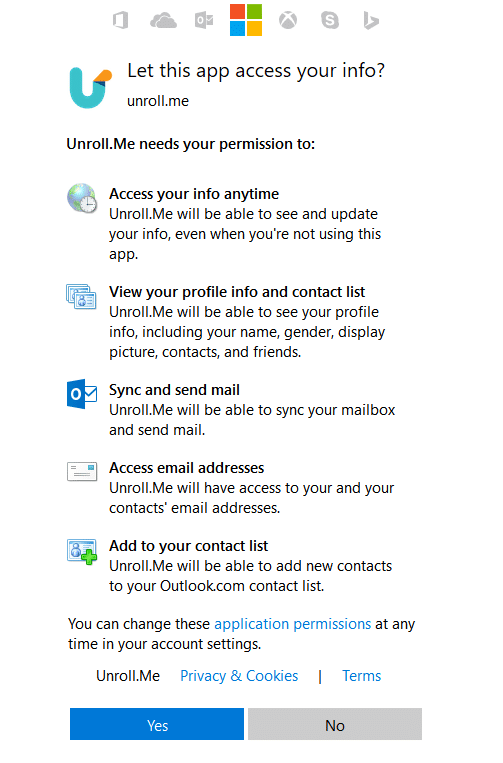Open the Xbox icon in the header

click(x=288, y=20)
